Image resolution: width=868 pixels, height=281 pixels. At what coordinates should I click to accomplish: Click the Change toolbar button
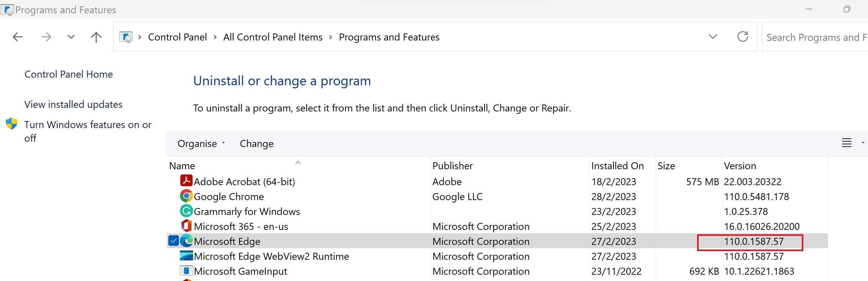[257, 143]
